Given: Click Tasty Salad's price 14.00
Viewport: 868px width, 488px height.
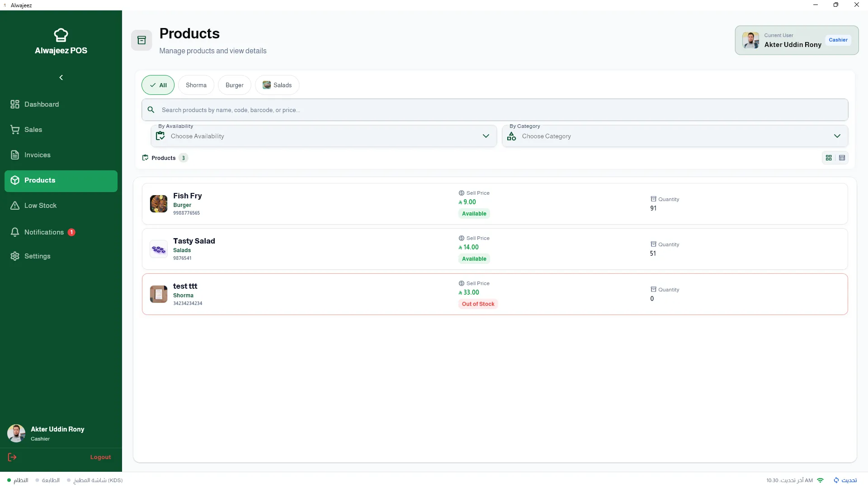Looking at the screenshot, I should coord(468,247).
